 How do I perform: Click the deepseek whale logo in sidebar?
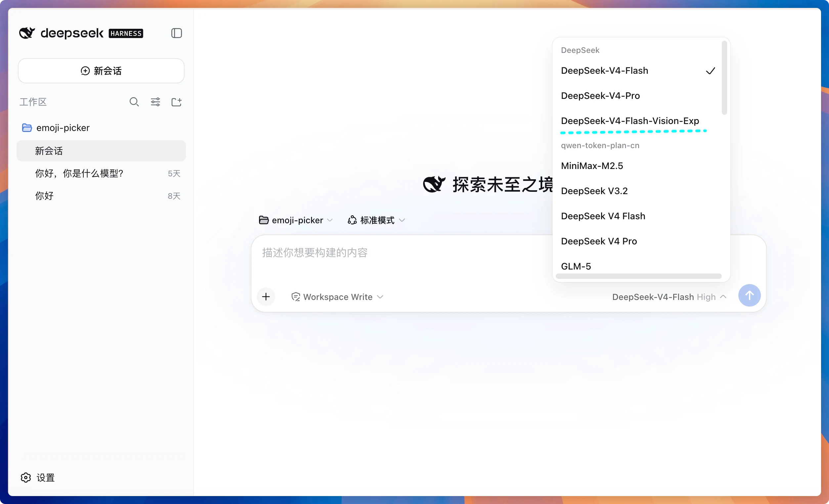point(27,33)
